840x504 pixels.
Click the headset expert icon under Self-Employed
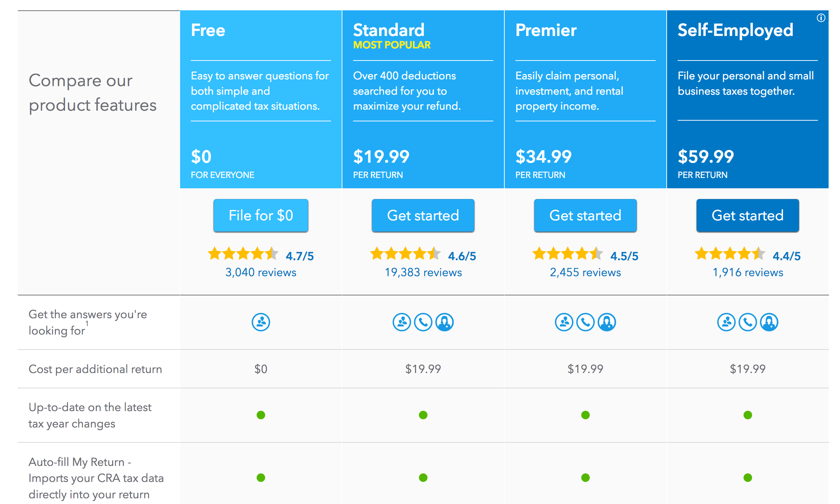point(769,322)
